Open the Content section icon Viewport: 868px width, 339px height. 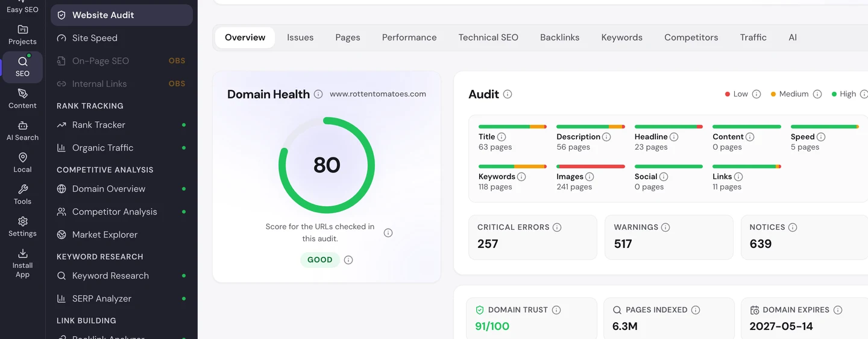tap(22, 99)
